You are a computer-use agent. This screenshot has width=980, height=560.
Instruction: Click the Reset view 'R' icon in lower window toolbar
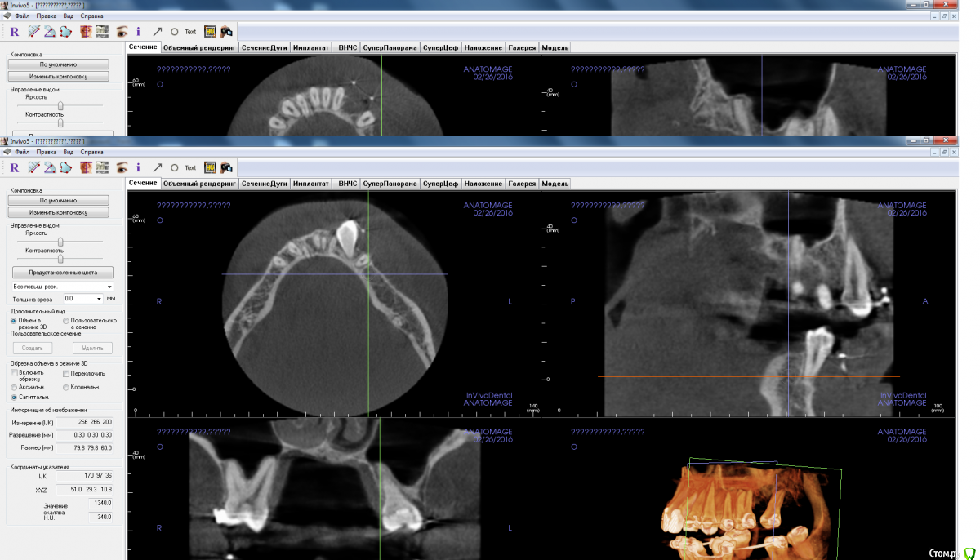pyautogui.click(x=14, y=167)
